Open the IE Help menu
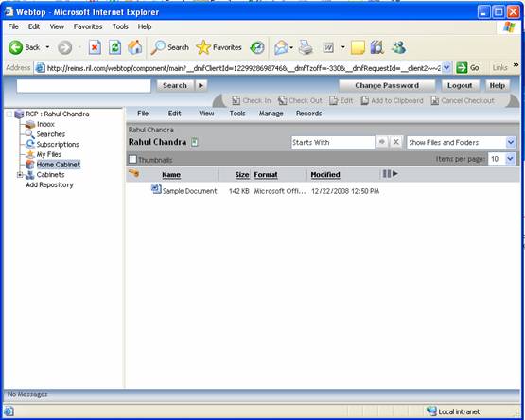The width and height of the screenshot is (525, 420). point(145,26)
